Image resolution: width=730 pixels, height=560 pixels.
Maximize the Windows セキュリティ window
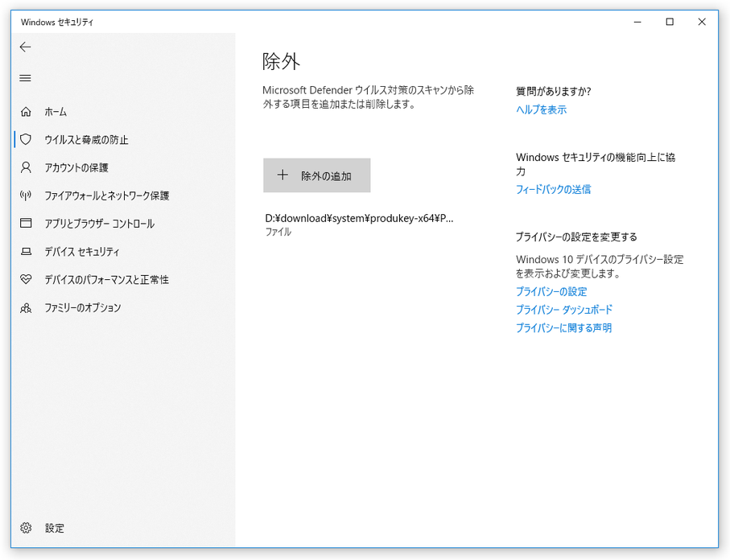point(670,22)
